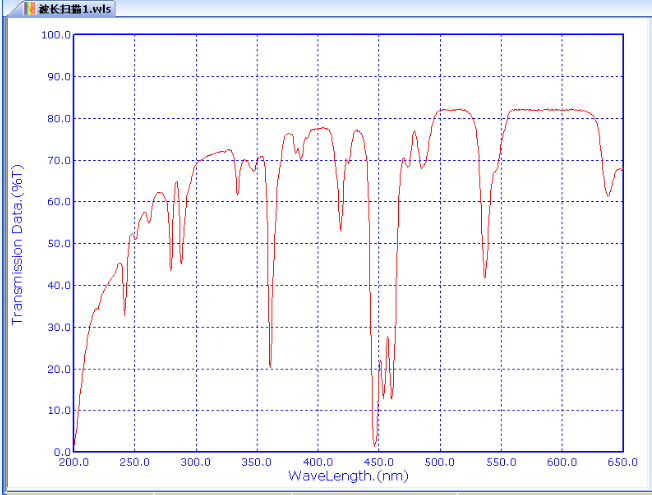
Task: Click the 20.0 y-axis value
Action: click(59, 369)
